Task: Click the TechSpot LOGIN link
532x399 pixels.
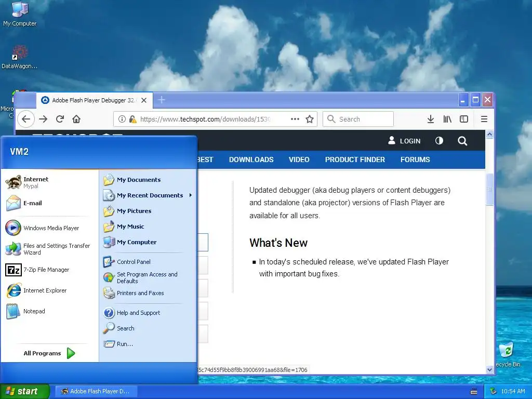Action: (404, 141)
